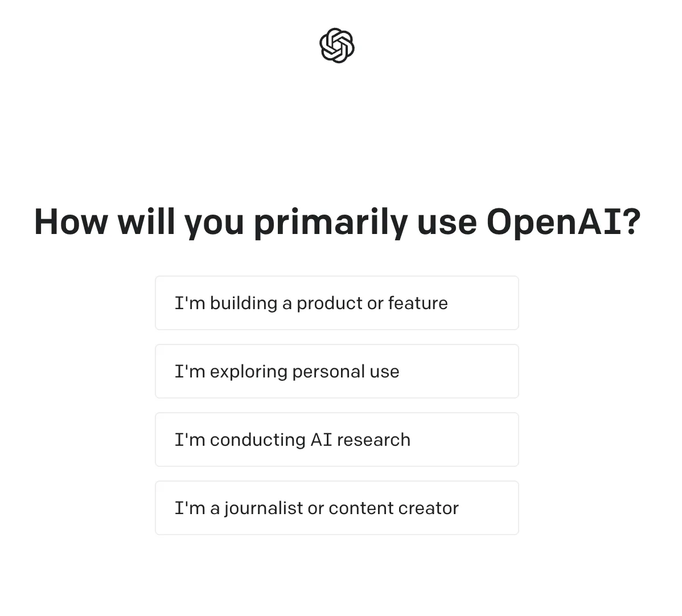The width and height of the screenshot is (682, 616).
Task: Choose the journalist or content creator option
Action: click(x=337, y=508)
